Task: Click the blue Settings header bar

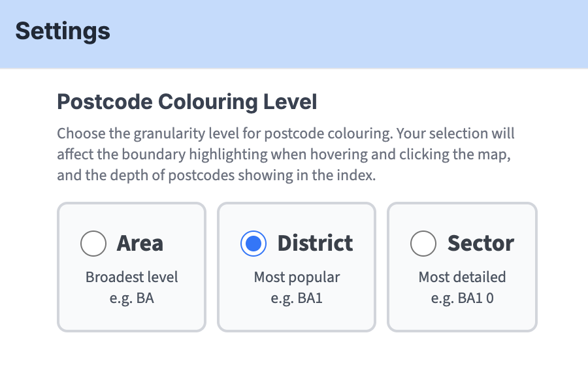Action: 359,33
